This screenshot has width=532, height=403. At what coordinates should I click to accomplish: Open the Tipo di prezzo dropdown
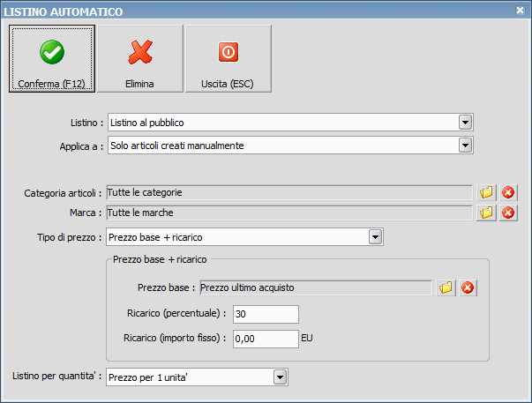[x=375, y=237]
